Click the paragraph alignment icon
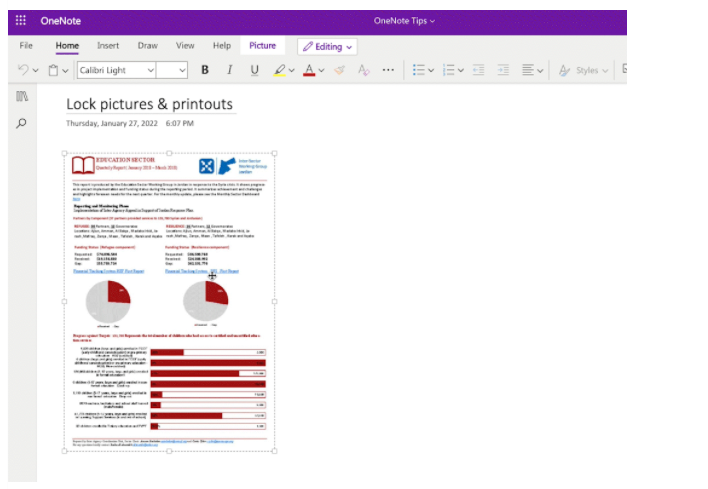This screenshot has height=489, width=708. (x=528, y=70)
